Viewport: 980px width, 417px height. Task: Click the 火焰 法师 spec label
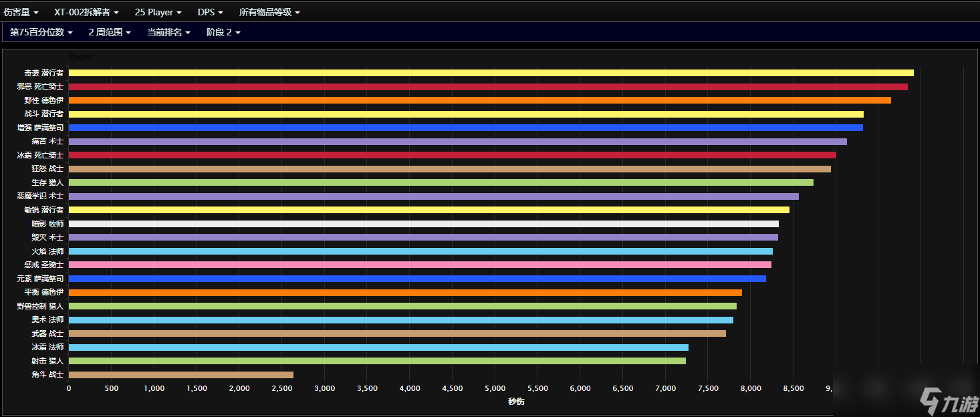(47, 251)
